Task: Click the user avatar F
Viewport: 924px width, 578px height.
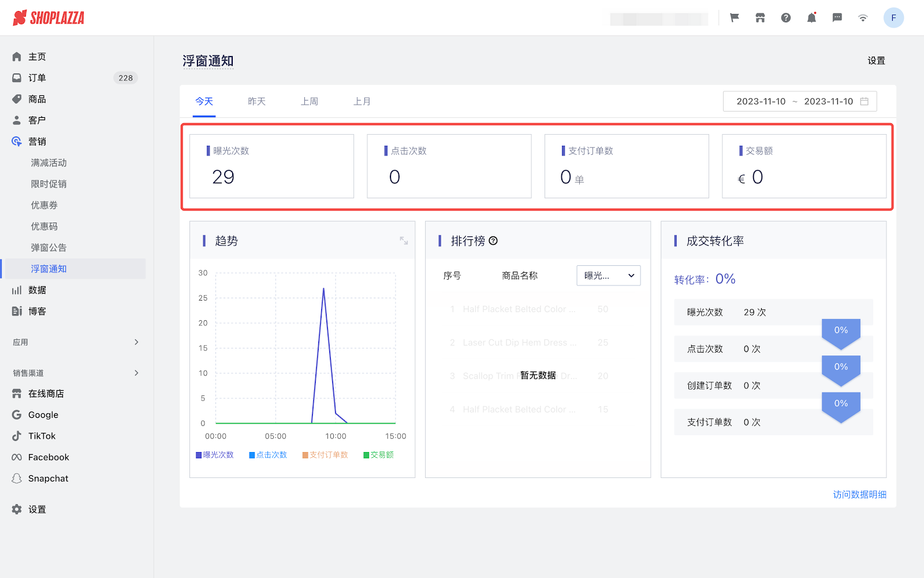Action: [893, 18]
